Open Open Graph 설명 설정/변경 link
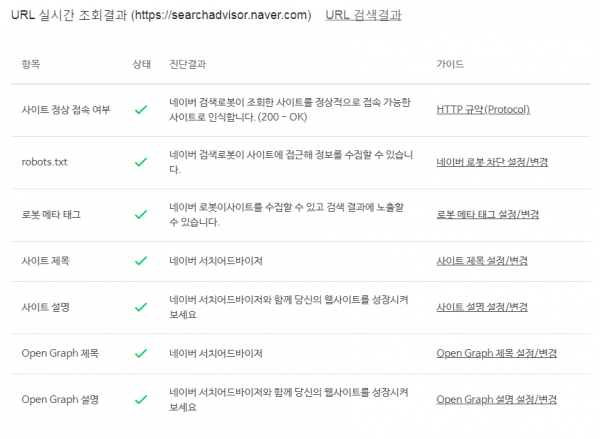This screenshot has width=600, height=439. pos(496,400)
